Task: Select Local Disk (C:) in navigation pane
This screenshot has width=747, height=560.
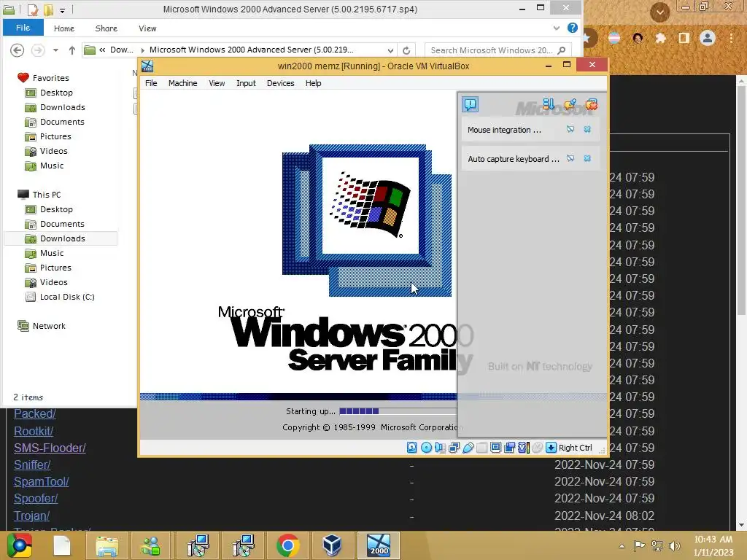Action: tap(67, 297)
